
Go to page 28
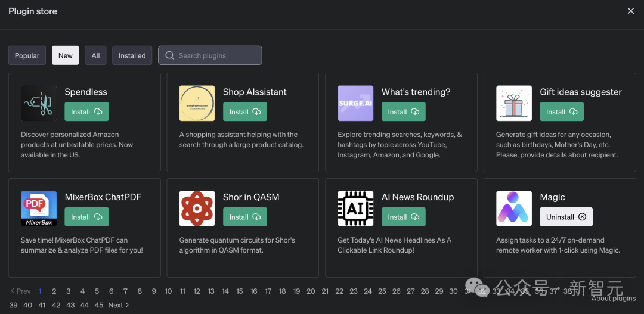pyautogui.click(x=425, y=291)
